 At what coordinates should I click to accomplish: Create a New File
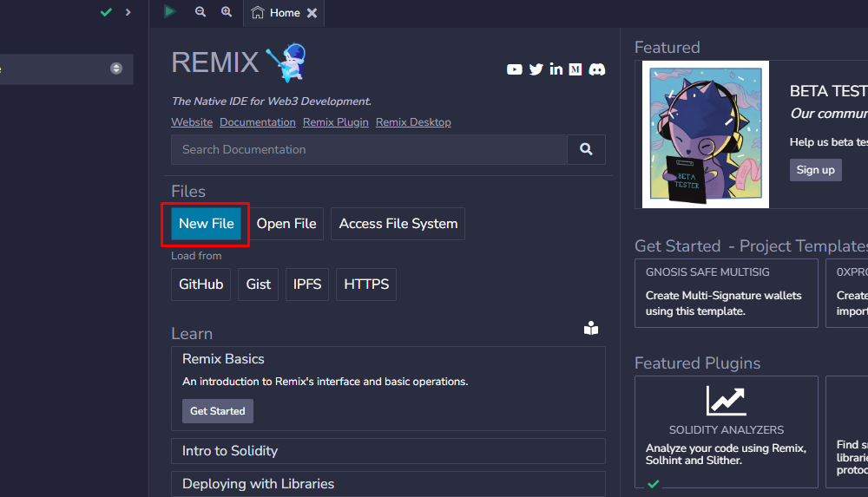point(206,224)
